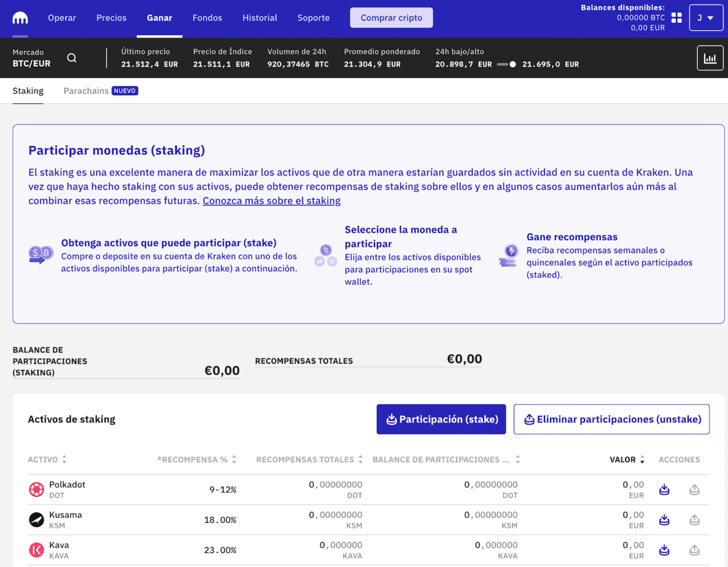
Task: Sort table by Activo column
Action: pos(47,460)
